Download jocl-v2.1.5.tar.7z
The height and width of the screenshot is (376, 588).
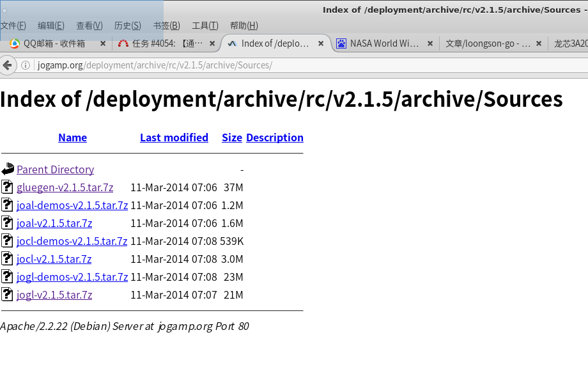click(54, 259)
